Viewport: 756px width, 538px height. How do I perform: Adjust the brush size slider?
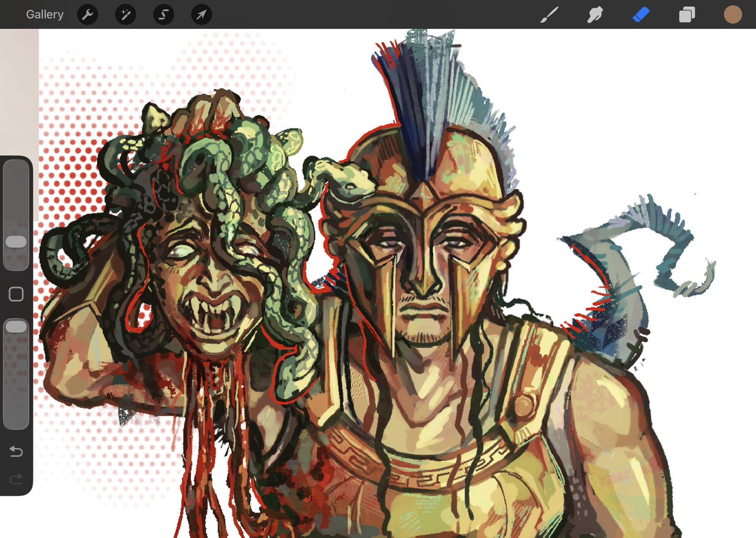point(16,215)
